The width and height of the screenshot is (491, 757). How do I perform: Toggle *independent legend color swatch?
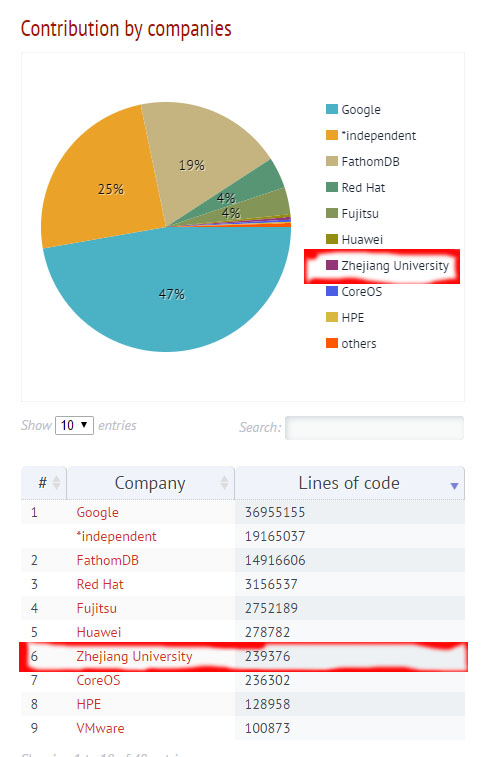[x=332, y=135]
